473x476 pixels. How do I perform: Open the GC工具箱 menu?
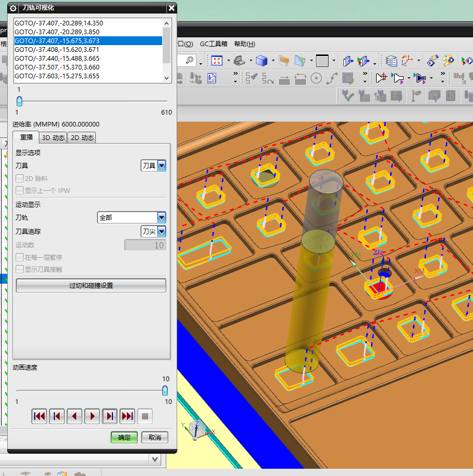click(x=213, y=44)
